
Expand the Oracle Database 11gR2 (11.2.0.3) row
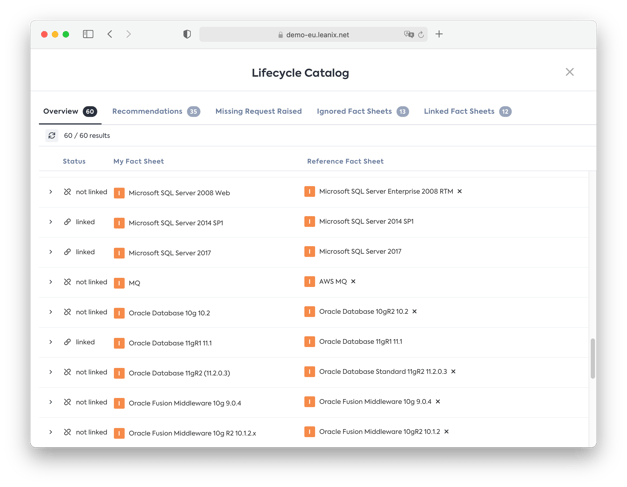(x=51, y=372)
